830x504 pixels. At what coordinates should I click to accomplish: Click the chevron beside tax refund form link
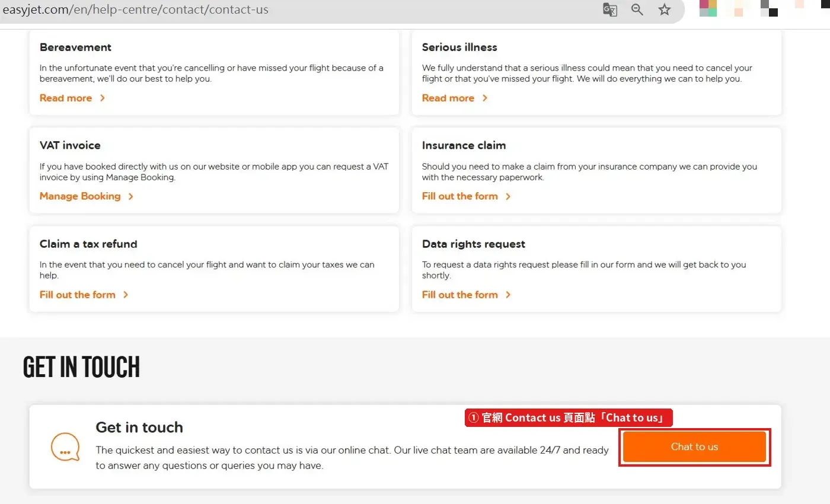coord(126,295)
